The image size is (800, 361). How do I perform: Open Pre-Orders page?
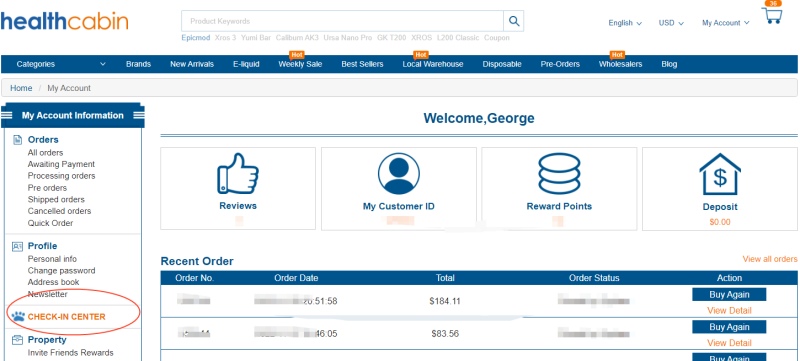click(560, 64)
